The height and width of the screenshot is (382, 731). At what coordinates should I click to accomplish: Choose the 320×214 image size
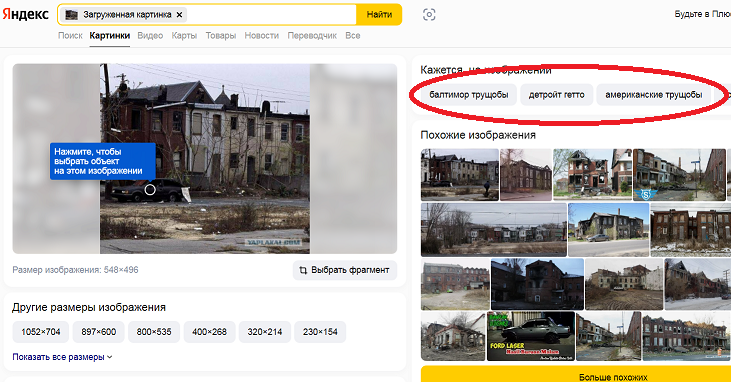pos(265,332)
